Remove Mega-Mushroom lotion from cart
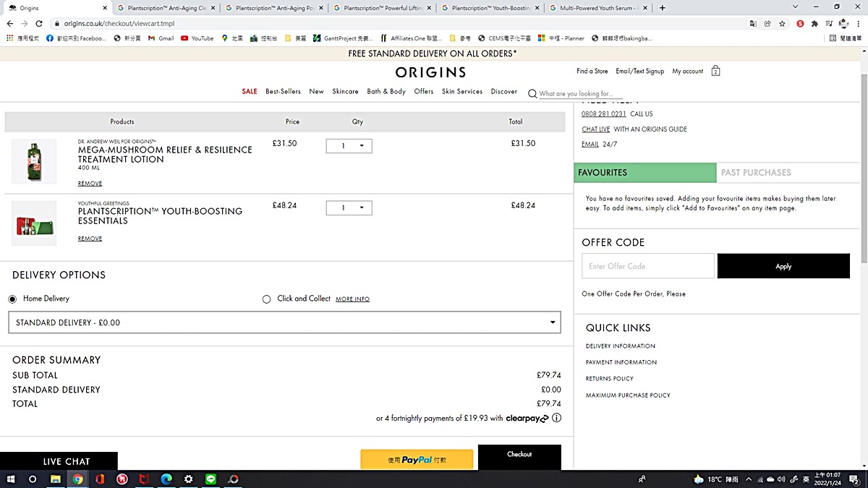Image resolution: width=868 pixels, height=488 pixels. (90, 184)
